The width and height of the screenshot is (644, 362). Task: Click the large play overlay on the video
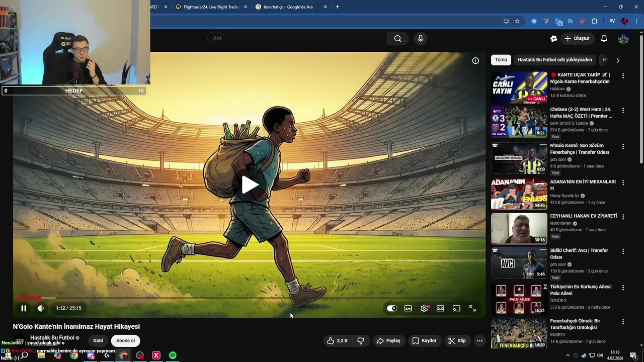tap(250, 185)
